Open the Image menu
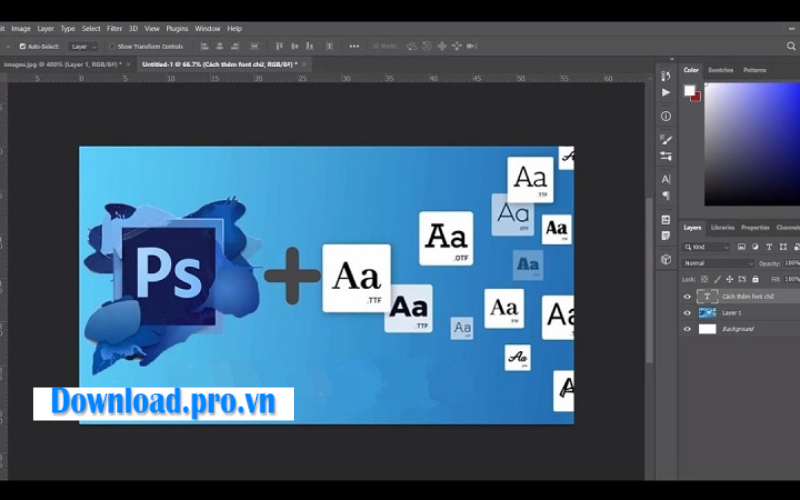 pos(21,29)
